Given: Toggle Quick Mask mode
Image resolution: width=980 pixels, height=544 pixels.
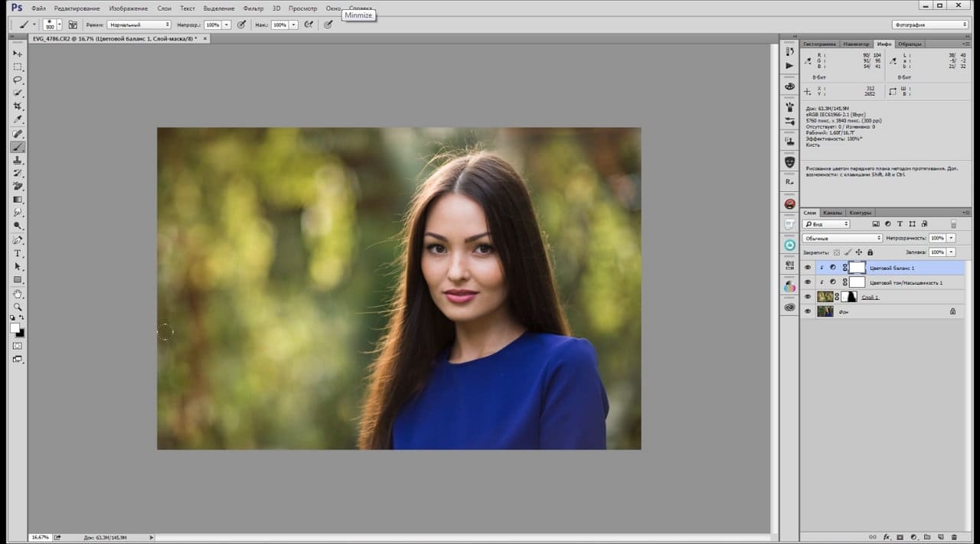Looking at the screenshot, I should tap(18, 346).
